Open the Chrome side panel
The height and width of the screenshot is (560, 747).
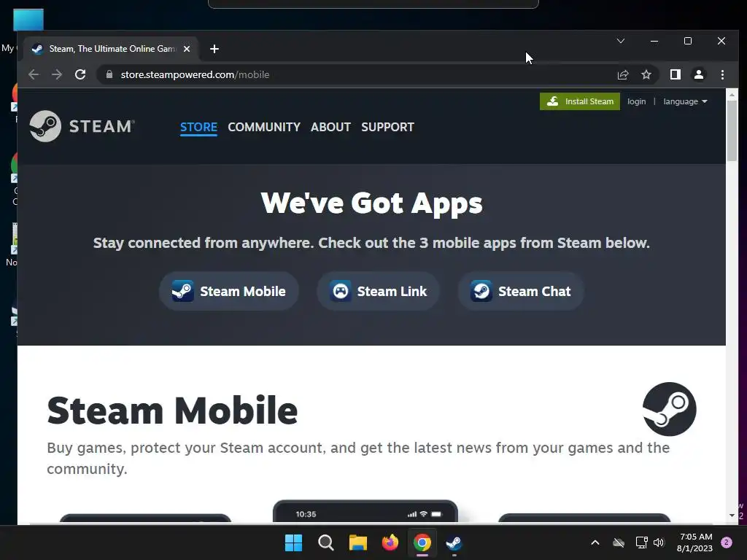click(x=675, y=75)
